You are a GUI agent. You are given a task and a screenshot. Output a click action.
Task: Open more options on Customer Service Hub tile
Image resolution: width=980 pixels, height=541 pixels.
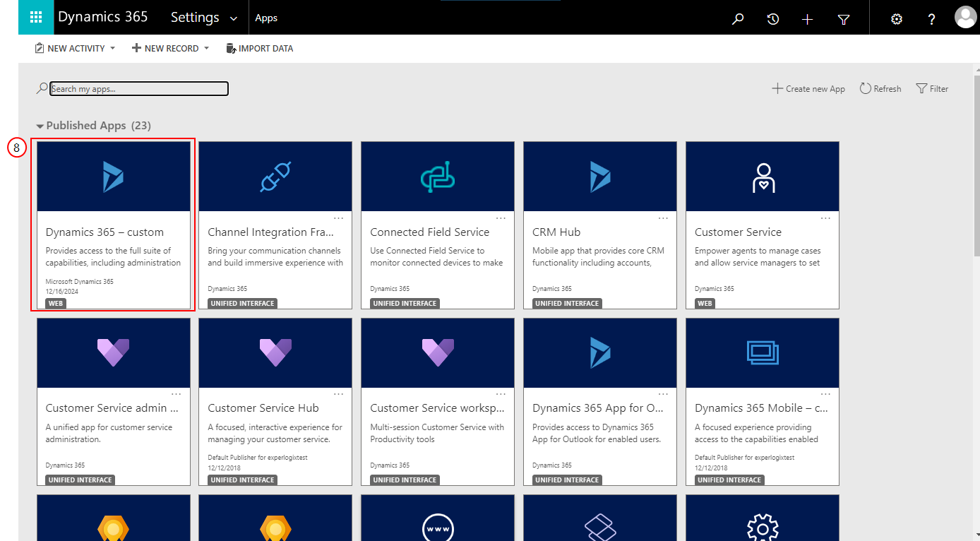[x=339, y=394]
